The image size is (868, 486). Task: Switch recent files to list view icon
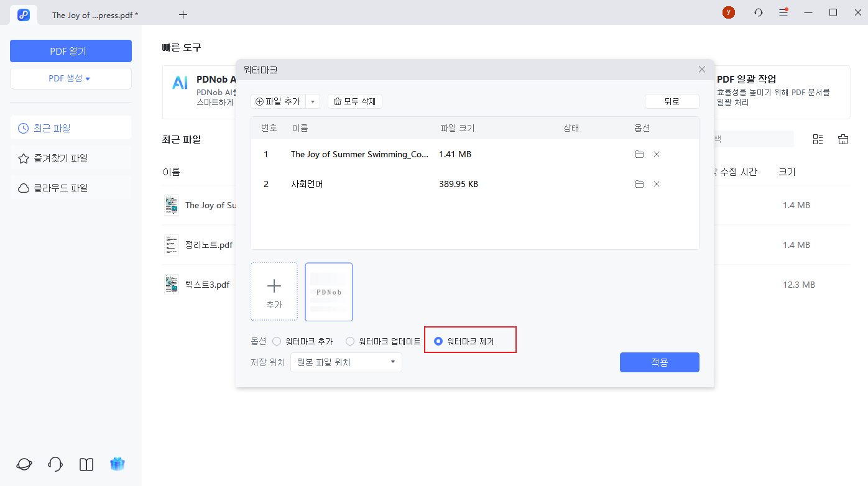coord(818,139)
